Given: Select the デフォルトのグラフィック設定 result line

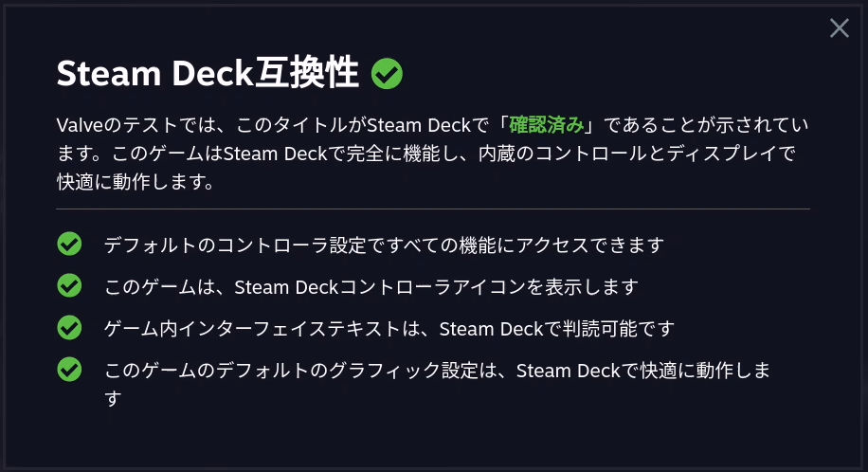Looking at the screenshot, I should [437, 384].
